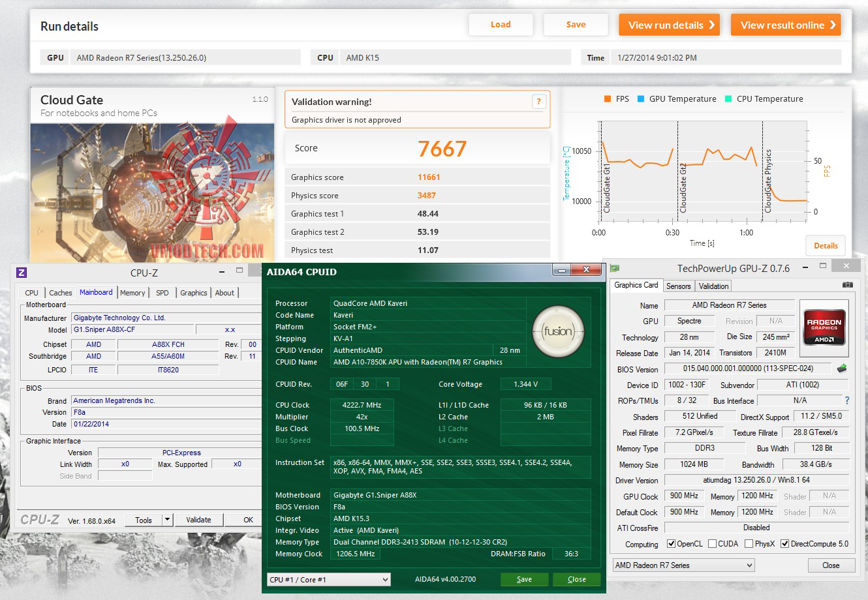868x600 pixels.
Task: Click the Physics score value 3487
Action: point(427,196)
